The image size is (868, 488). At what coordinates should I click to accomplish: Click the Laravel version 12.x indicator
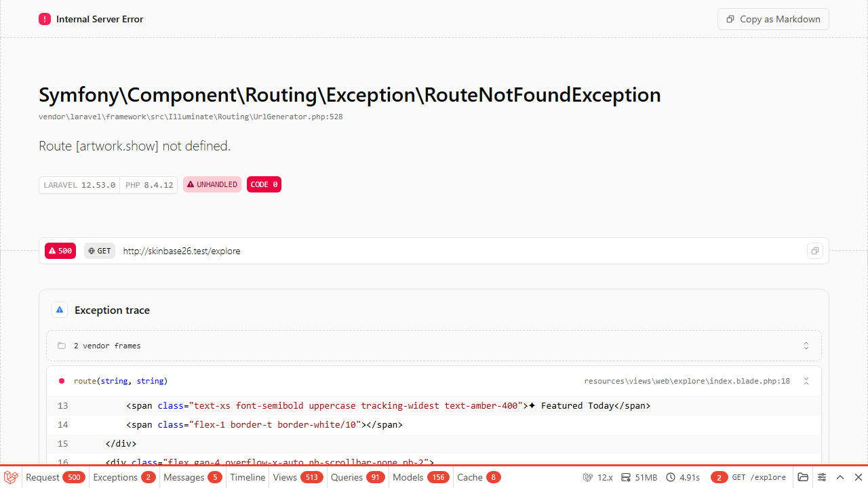[x=598, y=477]
